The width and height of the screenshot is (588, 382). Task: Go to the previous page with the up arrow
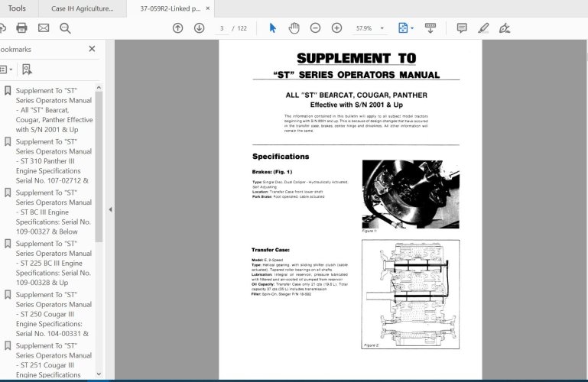click(177, 28)
